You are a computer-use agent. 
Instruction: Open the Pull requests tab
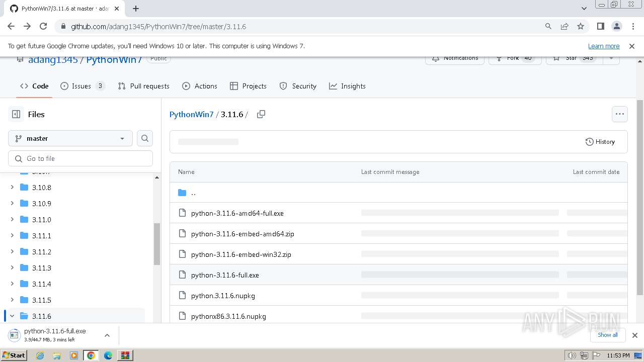click(143, 86)
